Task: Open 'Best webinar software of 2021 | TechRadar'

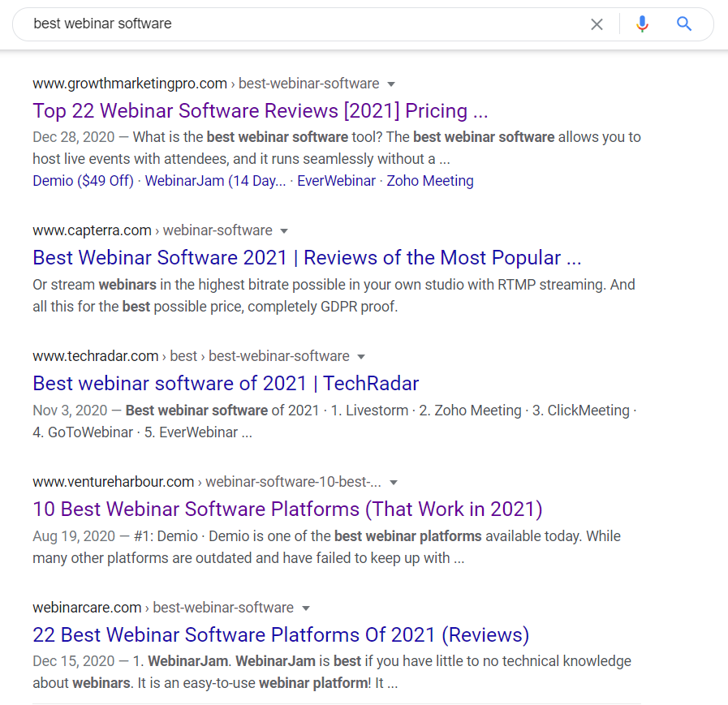Action: pos(225,383)
